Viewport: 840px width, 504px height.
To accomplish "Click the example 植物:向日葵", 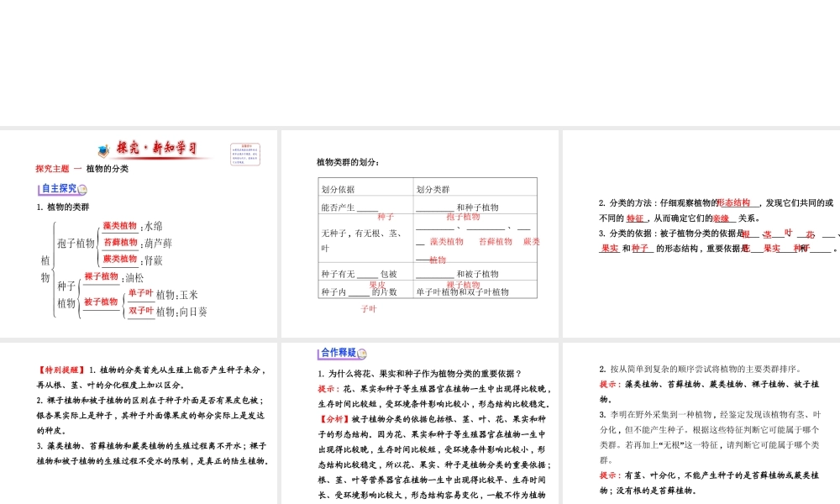I will coord(181,312).
